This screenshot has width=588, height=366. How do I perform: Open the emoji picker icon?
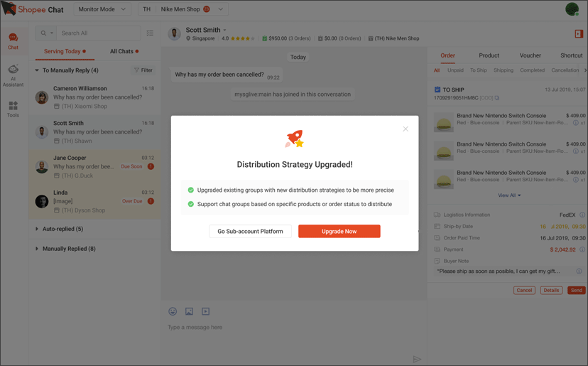pos(173,311)
